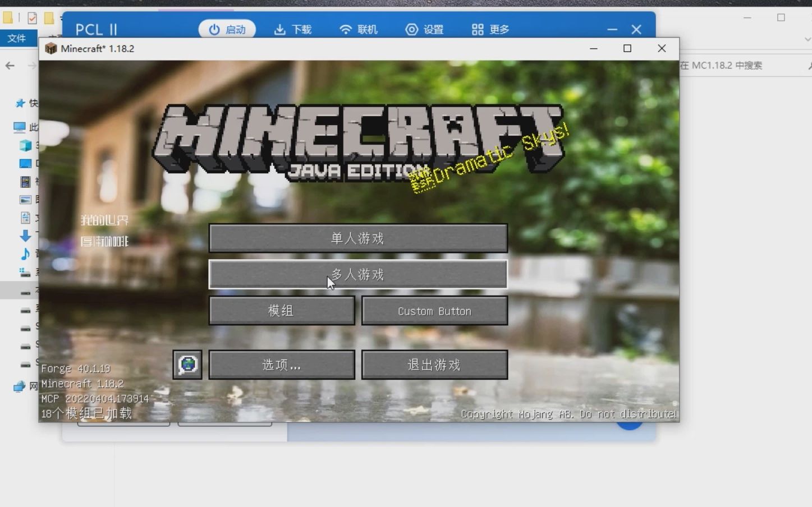Open the 文件 menu in File Explorer
This screenshot has width=812, height=507.
(x=17, y=38)
